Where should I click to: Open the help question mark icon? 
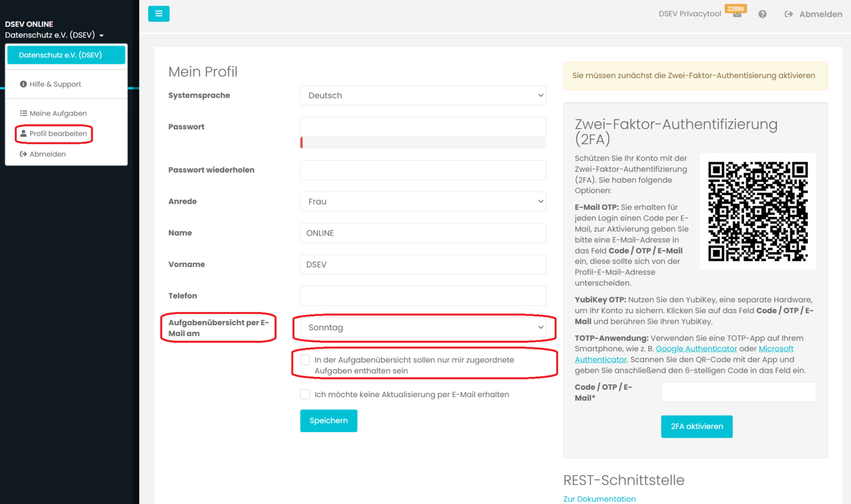(x=762, y=14)
